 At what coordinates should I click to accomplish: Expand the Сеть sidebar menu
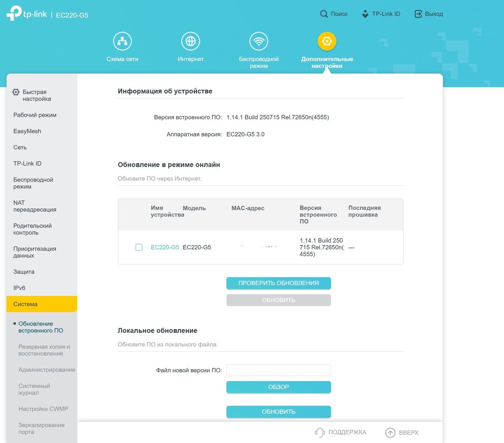(x=20, y=147)
